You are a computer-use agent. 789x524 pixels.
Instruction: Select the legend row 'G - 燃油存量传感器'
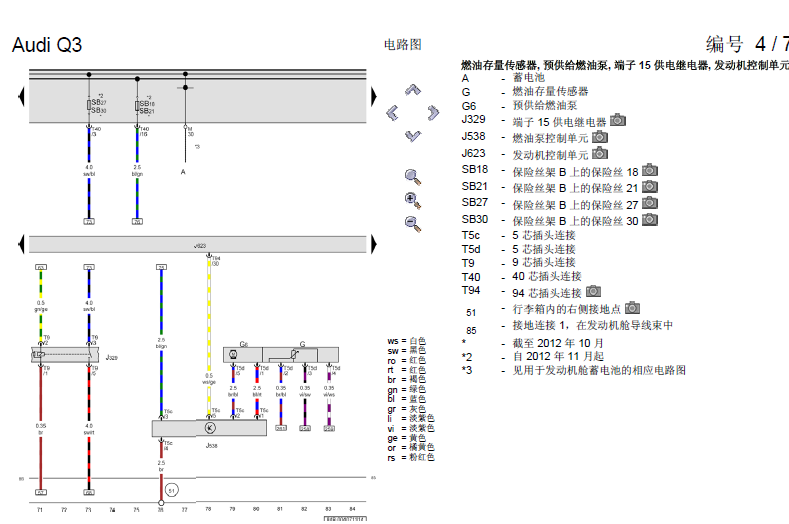point(525,92)
